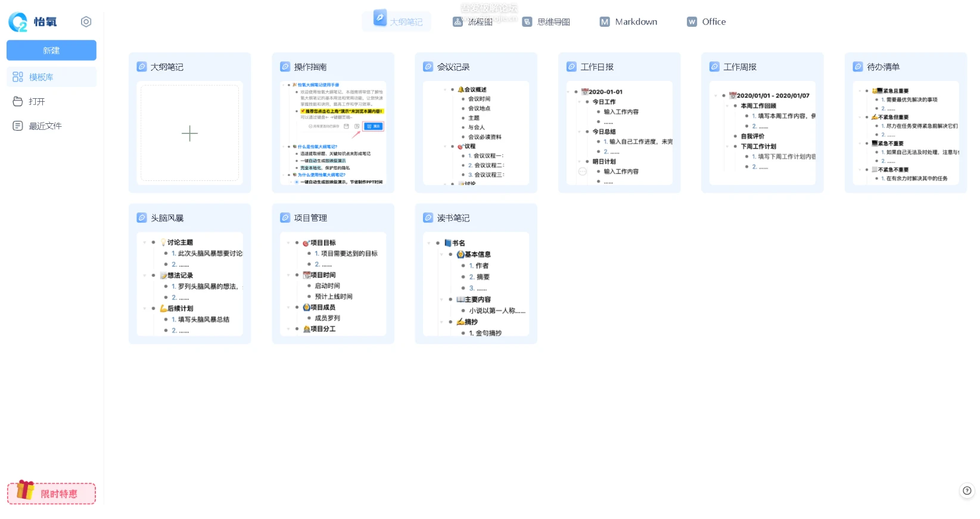Image resolution: width=980 pixels, height=519 pixels.
Task: Open the 工作日报 template thumbnail
Action: pos(620,133)
